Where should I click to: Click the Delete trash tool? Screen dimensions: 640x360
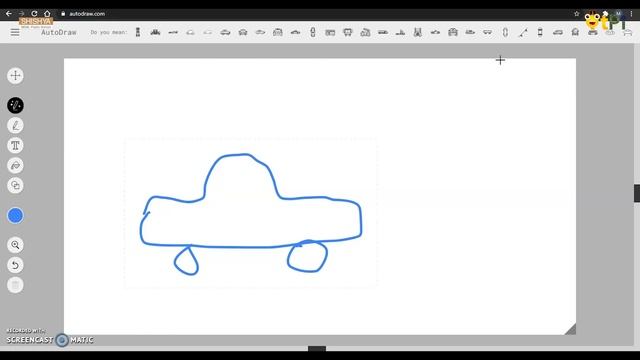click(15, 285)
